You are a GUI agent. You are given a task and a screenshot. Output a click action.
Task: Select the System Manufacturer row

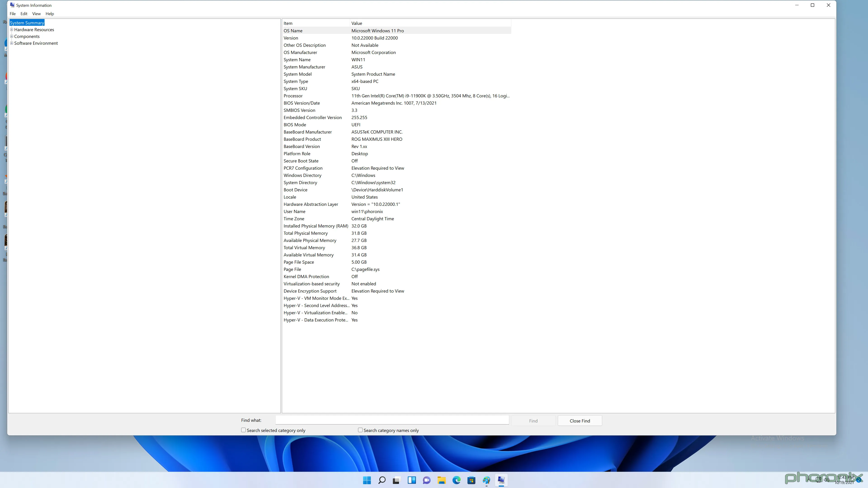pos(397,67)
